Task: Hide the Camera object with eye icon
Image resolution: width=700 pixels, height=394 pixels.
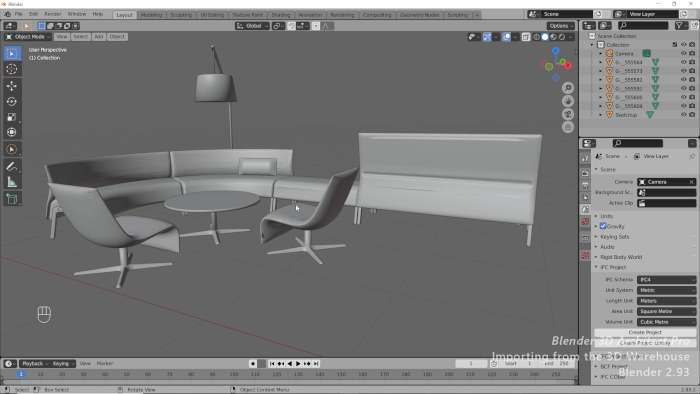Action: 683,54
